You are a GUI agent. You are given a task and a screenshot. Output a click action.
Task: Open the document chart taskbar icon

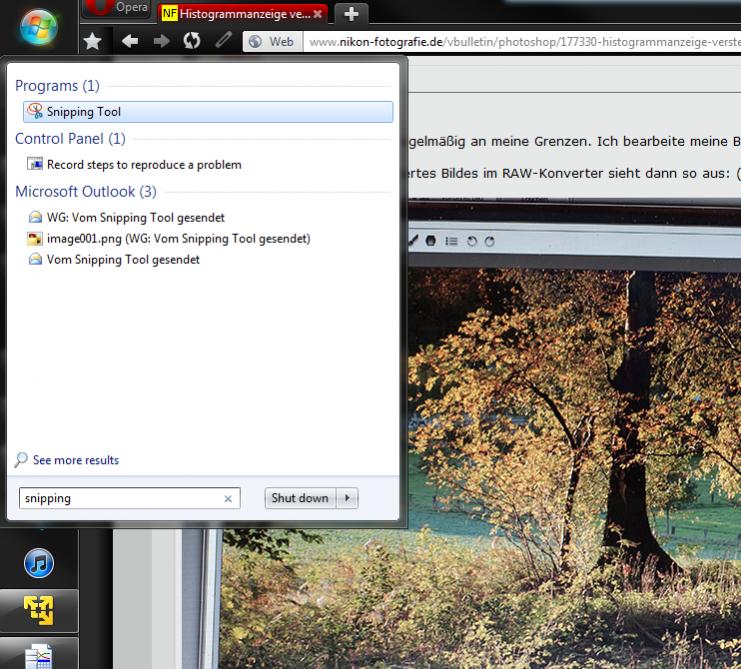click(x=39, y=656)
